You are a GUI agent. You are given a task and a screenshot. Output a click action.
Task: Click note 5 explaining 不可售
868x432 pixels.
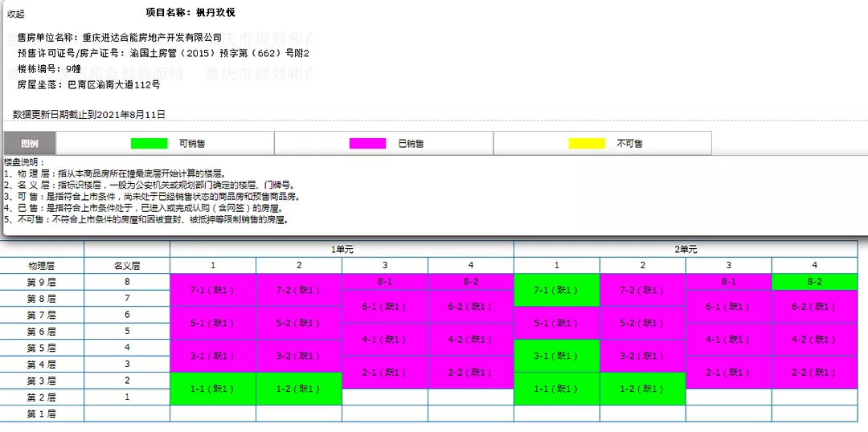coord(147,219)
